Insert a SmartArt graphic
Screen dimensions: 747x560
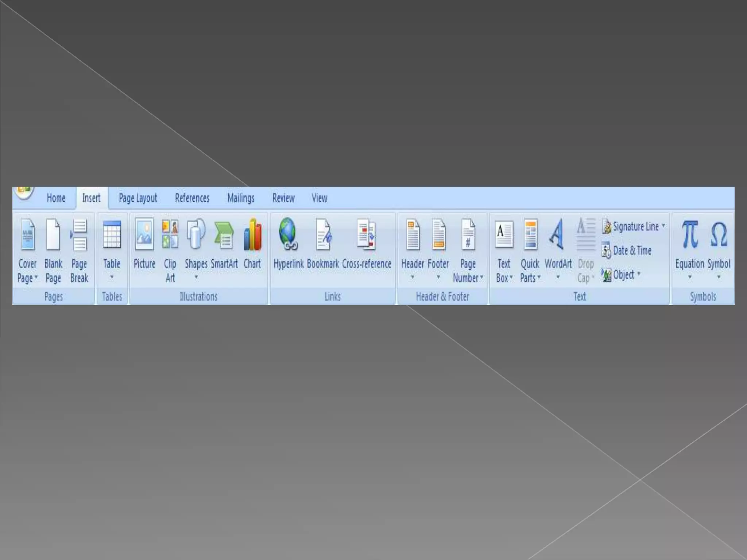[x=224, y=235]
